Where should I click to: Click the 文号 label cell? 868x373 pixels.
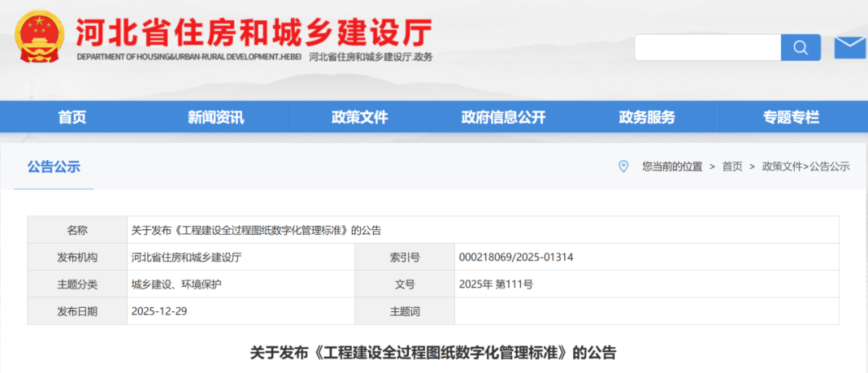pos(404,285)
